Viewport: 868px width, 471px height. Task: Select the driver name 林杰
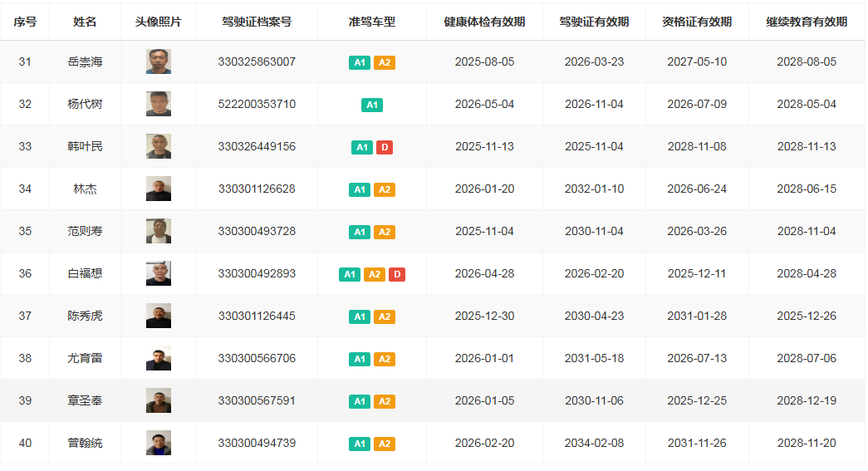85,189
